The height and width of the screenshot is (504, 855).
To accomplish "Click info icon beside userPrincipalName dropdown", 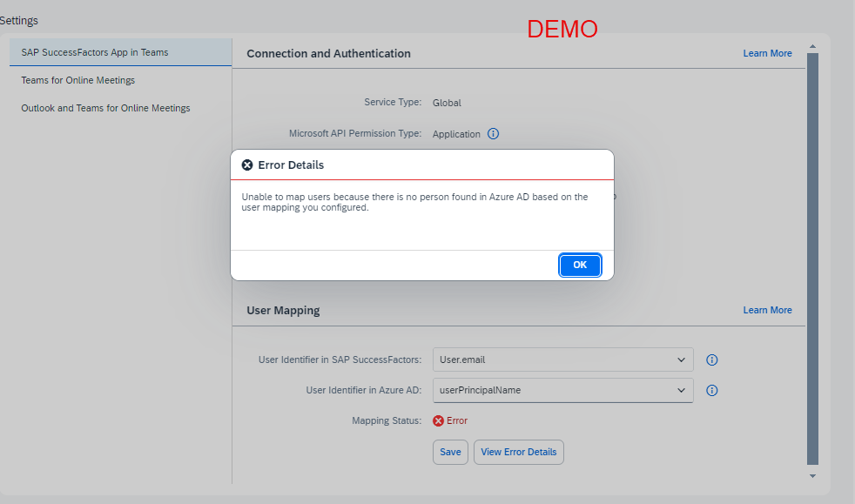I will click(711, 390).
